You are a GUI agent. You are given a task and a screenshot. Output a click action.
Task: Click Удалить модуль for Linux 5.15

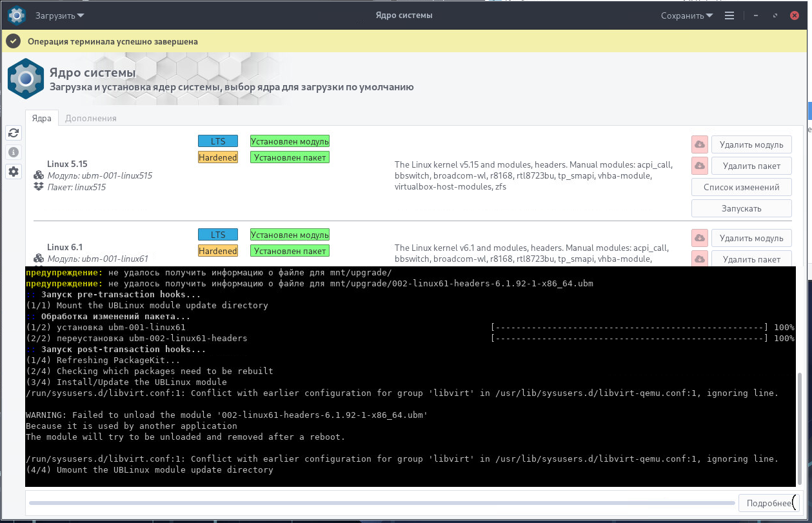751,144
